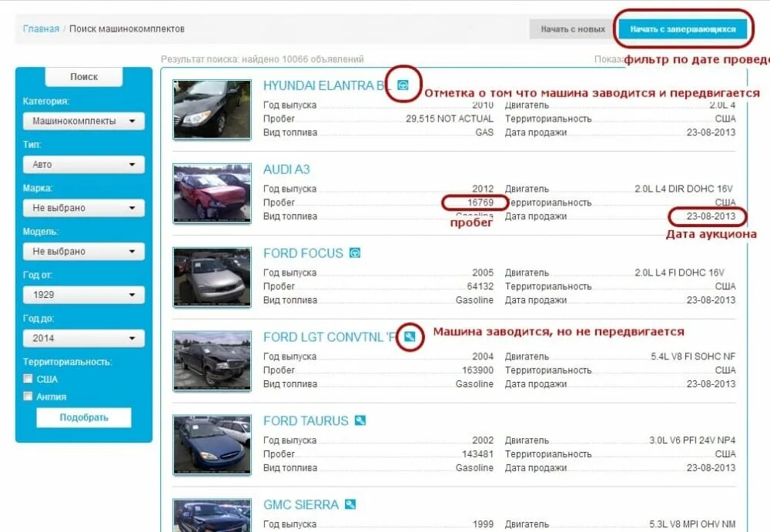
Task: Click the engine value 5.4L V8 FI SOHC NF
Action: click(x=693, y=356)
